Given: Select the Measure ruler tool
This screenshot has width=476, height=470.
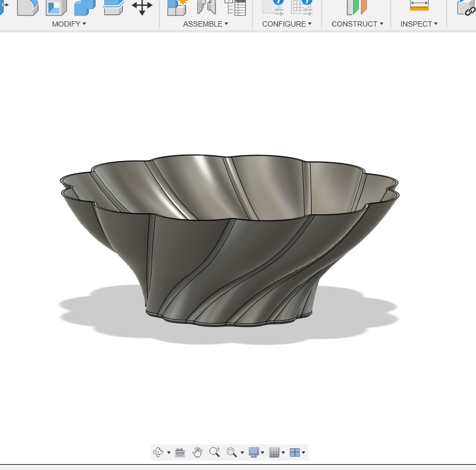Looking at the screenshot, I should click(419, 6).
